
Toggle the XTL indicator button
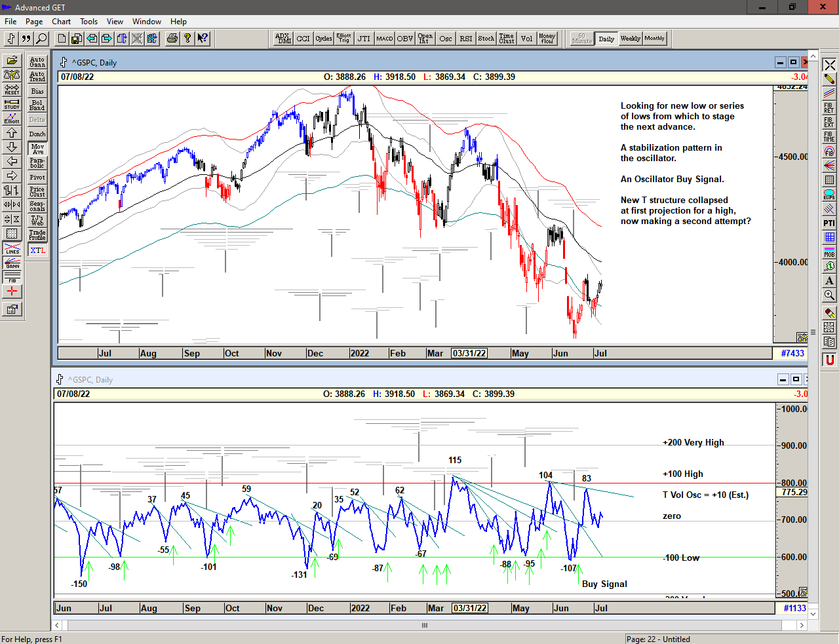[x=37, y=250]
